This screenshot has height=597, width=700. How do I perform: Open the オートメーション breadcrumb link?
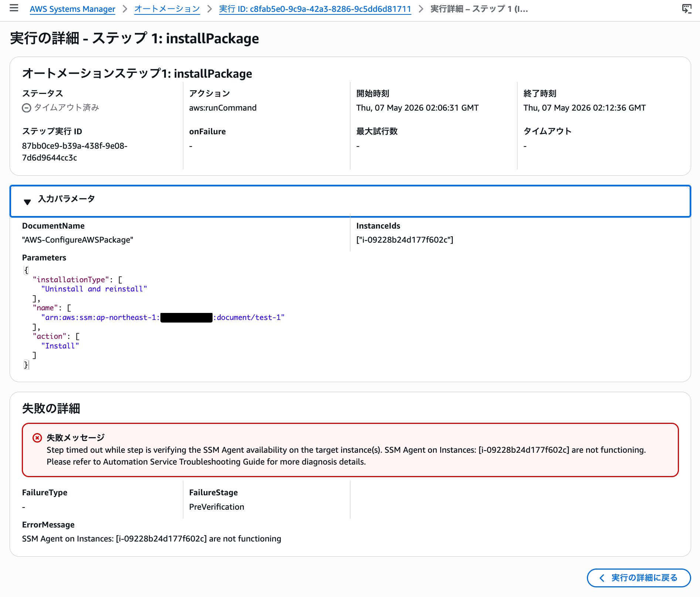167,9
